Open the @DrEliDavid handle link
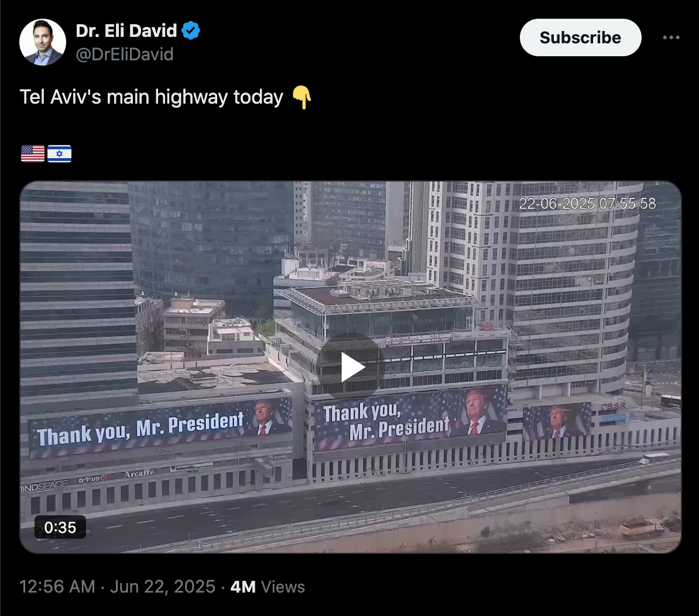This screenshot has height=616, width=699. click(124, 54)
